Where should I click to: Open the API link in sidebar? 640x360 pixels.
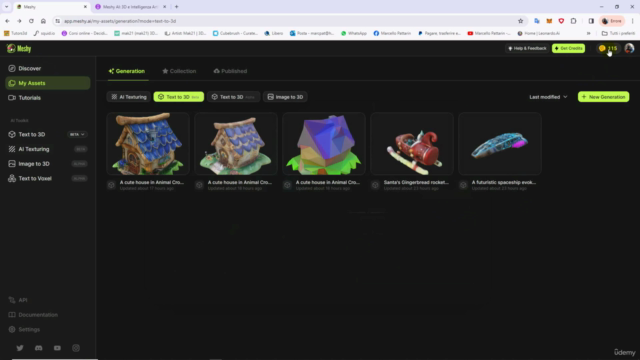pyautogui.click(x=18, y=300)
